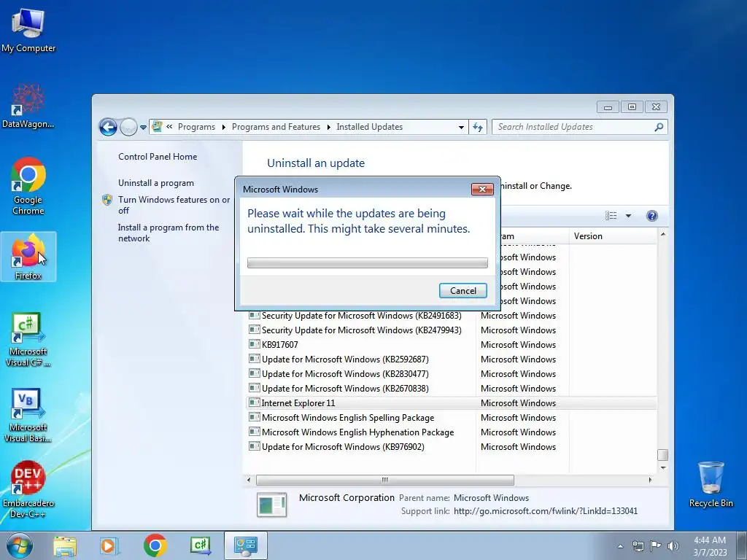
Task: Select Security Update KB2491683 row
Action: [452, 316]
